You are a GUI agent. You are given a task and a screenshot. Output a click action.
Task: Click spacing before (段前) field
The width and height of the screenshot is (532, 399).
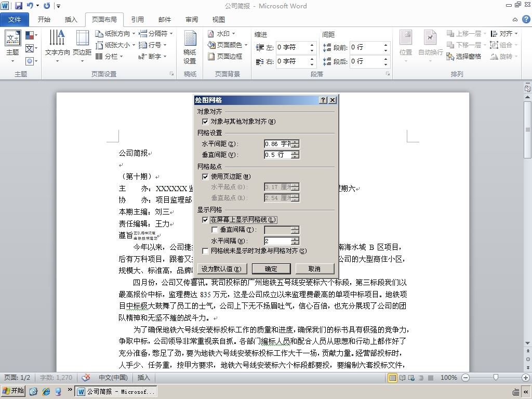point(366,47)
